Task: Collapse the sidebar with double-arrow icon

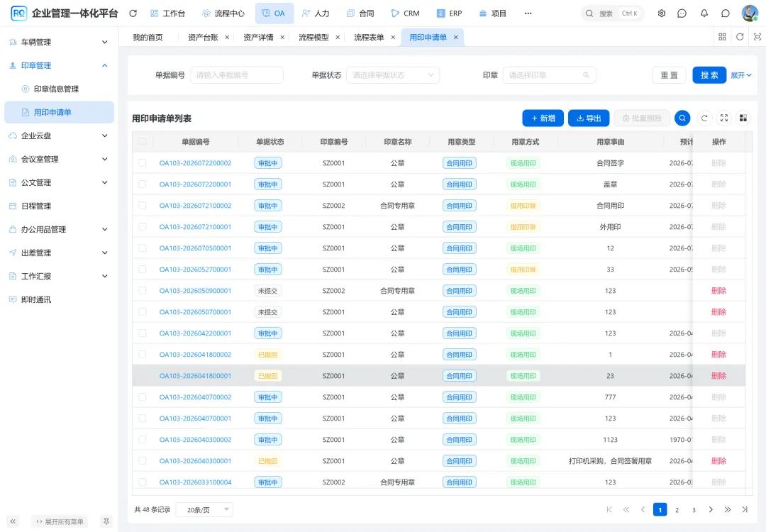Action: [13, 521]
